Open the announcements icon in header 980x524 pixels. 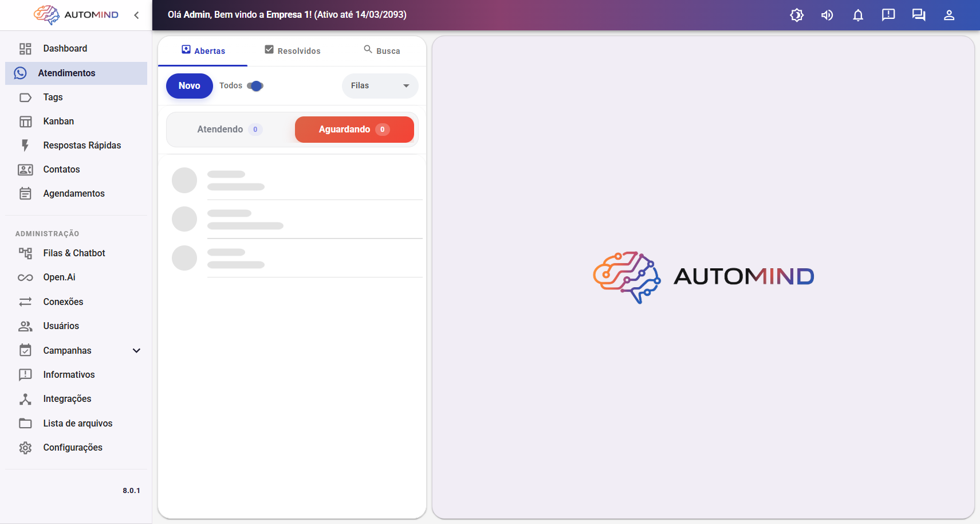tap(888, 15)
